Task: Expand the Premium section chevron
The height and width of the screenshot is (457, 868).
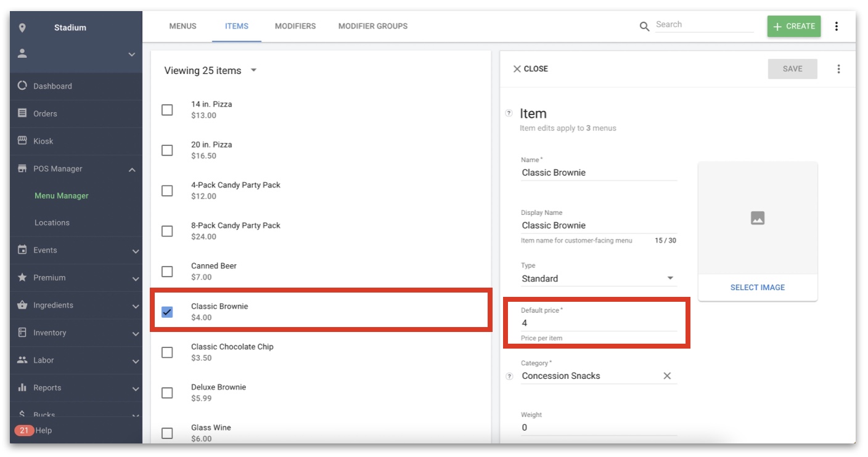Action: (x=136, y=278)
